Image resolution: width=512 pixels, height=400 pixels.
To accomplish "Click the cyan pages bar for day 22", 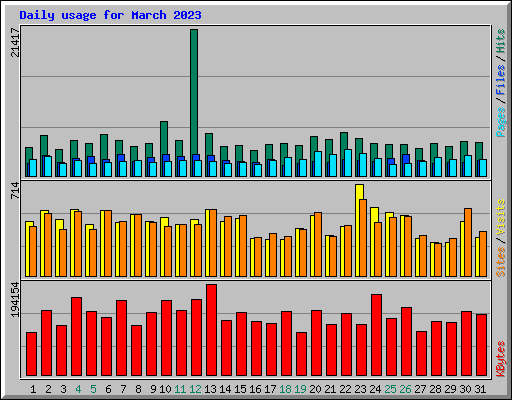I will pyautogui.click(x=348, y=163).
